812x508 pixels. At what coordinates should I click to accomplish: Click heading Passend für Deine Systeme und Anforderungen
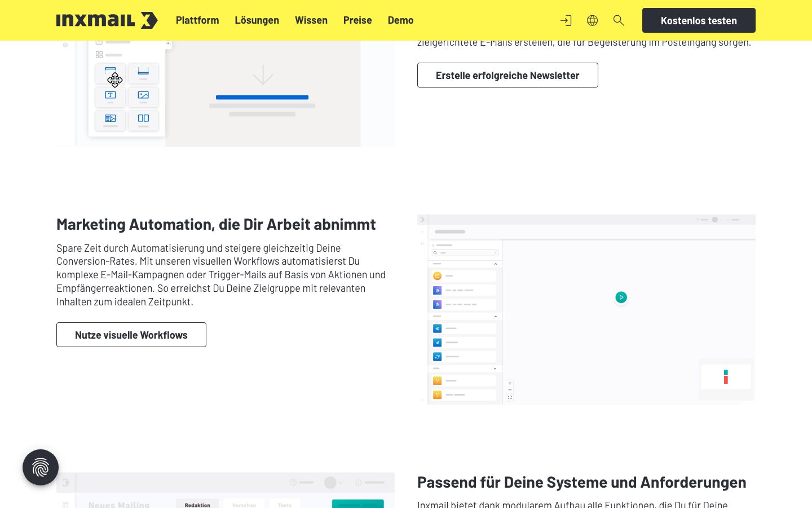(x=581, y=482)
